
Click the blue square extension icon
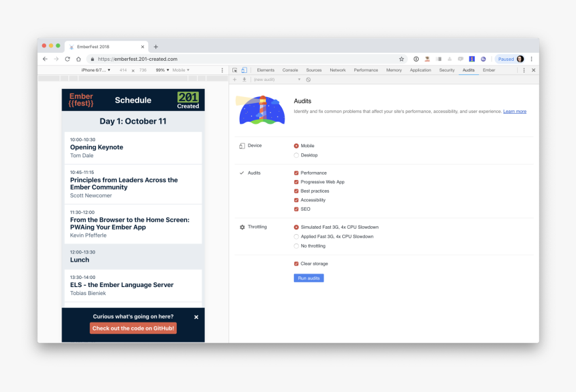472,59
